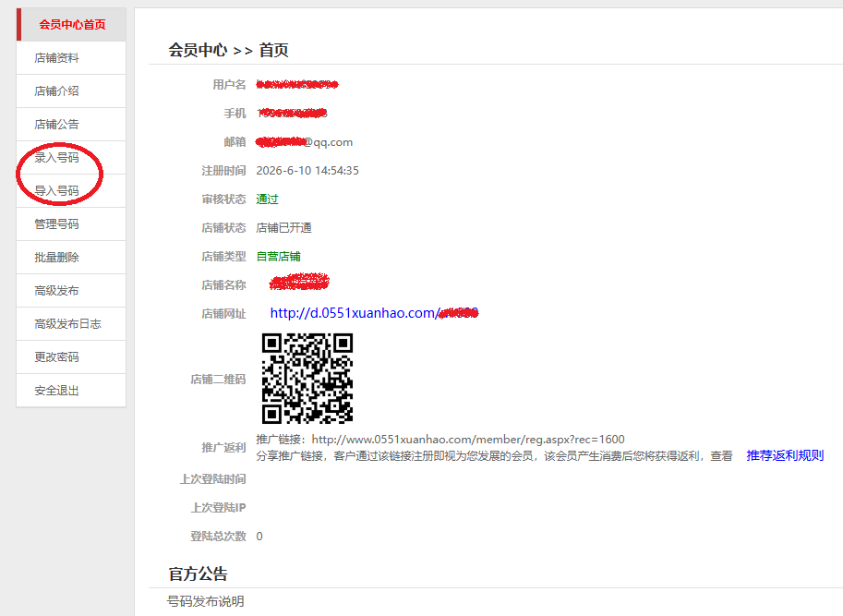Screen dimensions: 843x616
Task: Click the 号码发布说明 announcement text
Action: click(x=205, y=601)
